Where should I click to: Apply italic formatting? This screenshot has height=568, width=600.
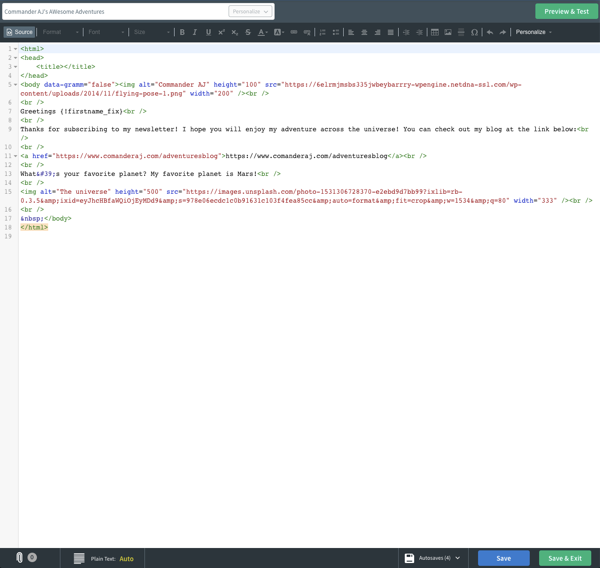click(x=195, y=32)
